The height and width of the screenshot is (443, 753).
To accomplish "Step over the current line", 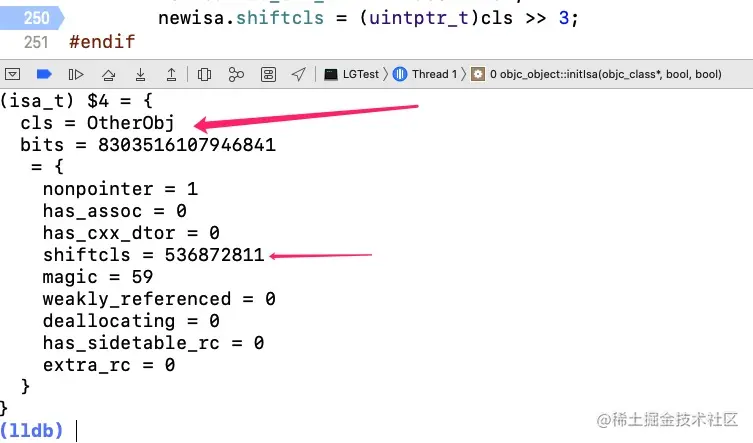I will pos(109,74).
